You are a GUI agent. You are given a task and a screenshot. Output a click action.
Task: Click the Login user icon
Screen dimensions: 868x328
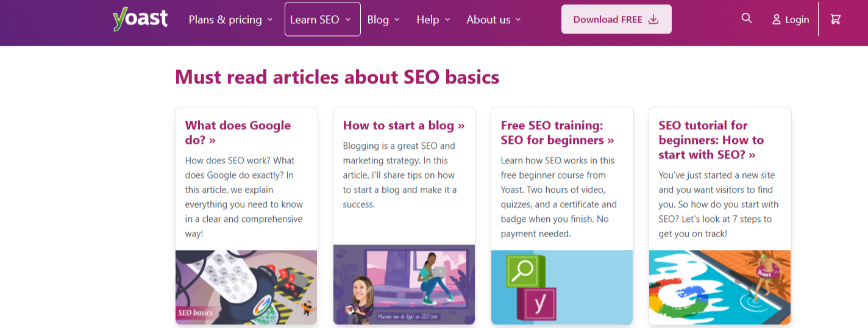tap(776, 20)
